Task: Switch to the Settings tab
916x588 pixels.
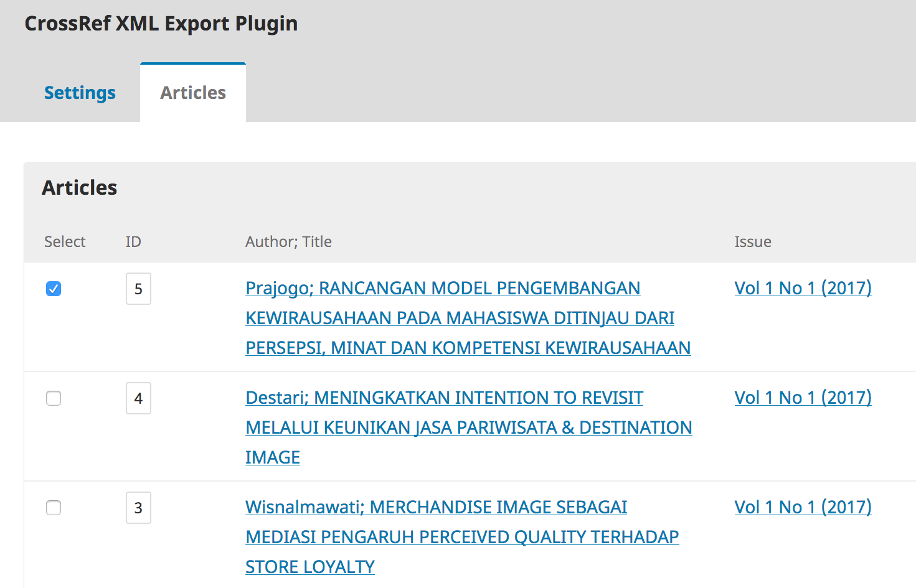Action: (80, 93)
